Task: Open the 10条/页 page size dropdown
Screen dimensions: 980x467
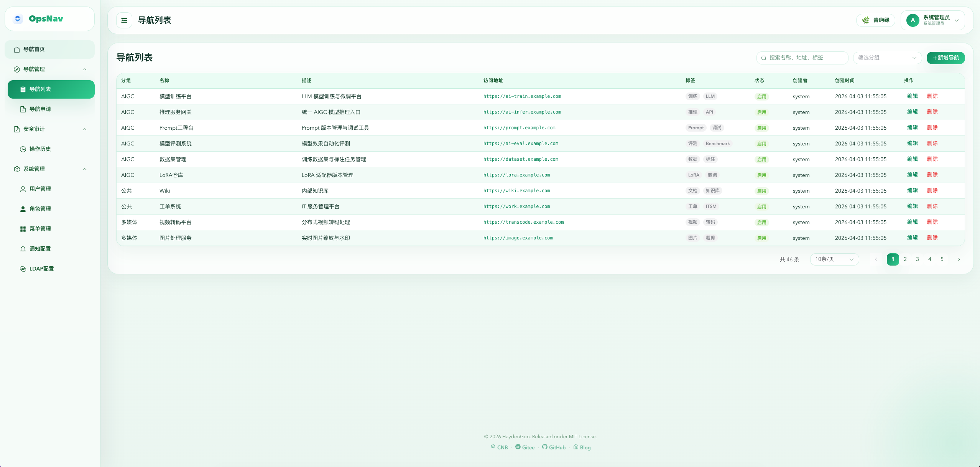Action: coord(834,259)
